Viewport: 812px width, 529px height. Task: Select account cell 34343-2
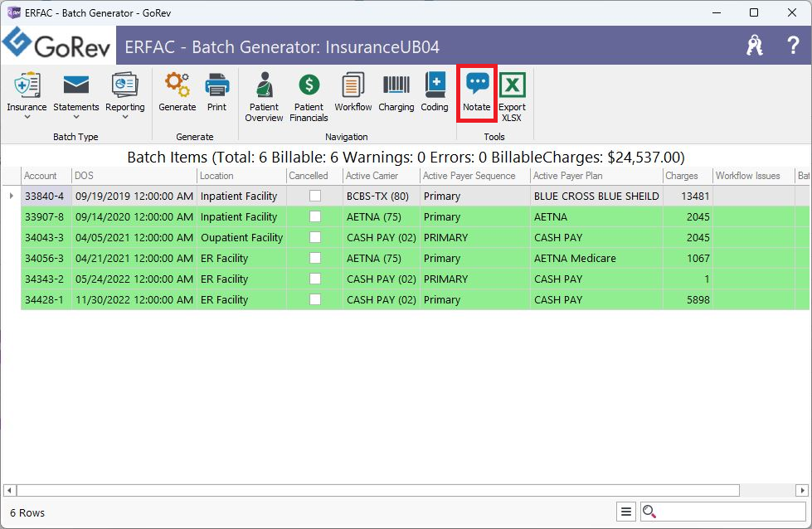(x=46, y=279)
